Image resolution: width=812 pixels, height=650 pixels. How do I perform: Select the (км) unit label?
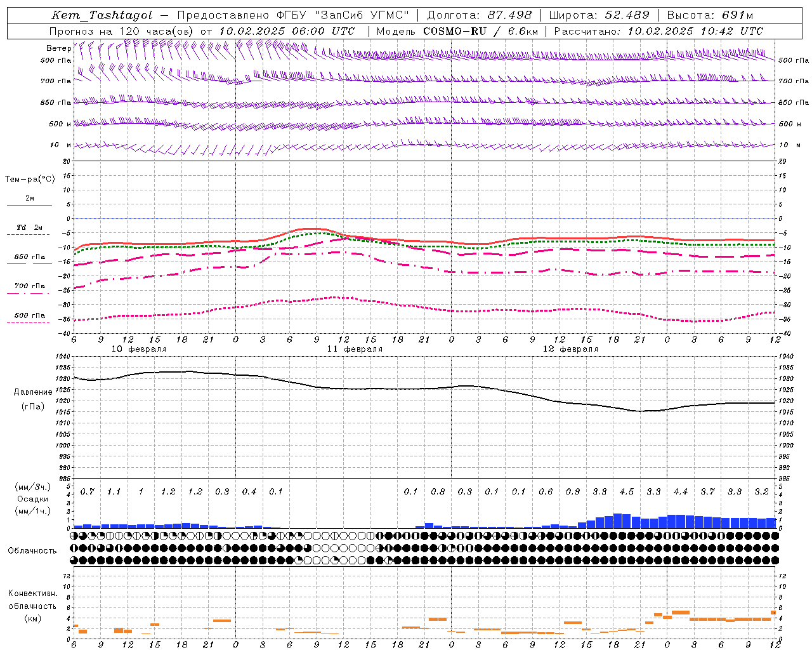(x=32, y=618)
